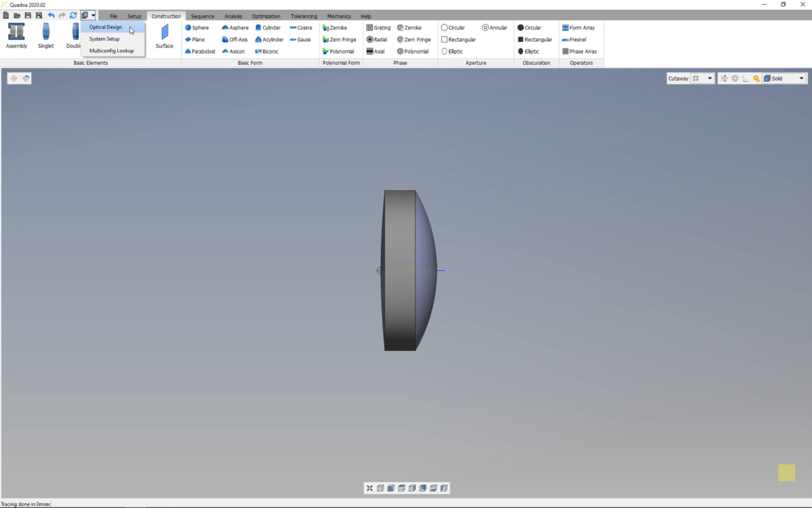Add a Paraboloid basic form

point(200,51)
